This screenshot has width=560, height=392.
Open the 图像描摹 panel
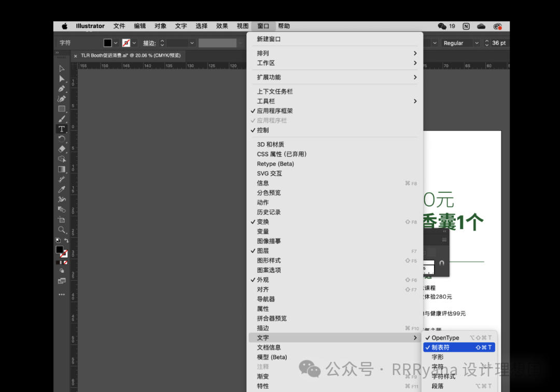tap(334, 241)
